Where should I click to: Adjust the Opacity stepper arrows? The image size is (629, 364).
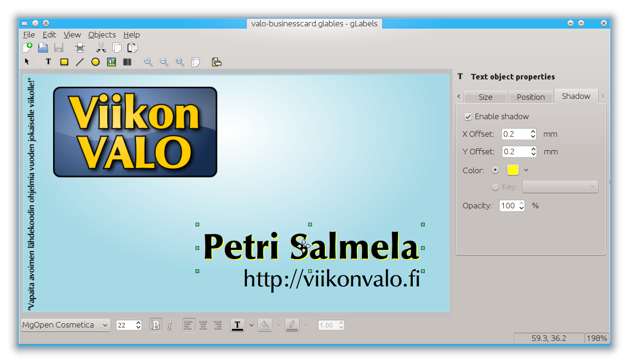[522, 206]
